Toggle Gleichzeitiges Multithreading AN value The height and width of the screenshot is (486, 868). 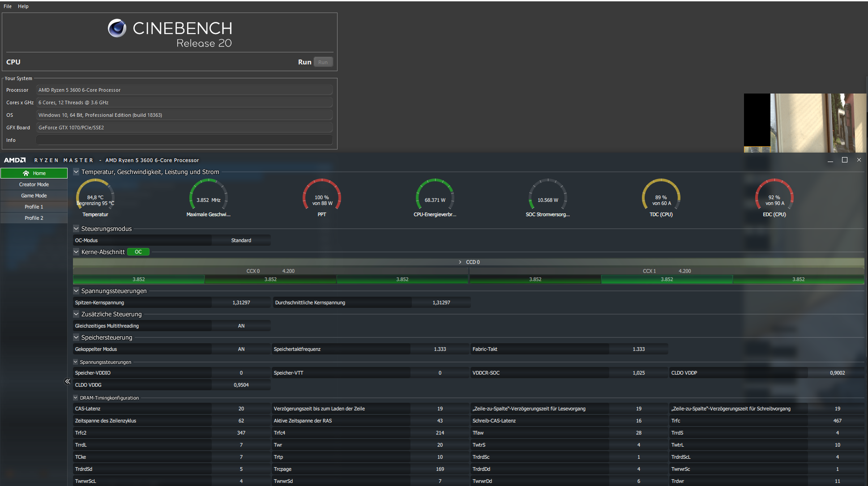click(241, 326)
